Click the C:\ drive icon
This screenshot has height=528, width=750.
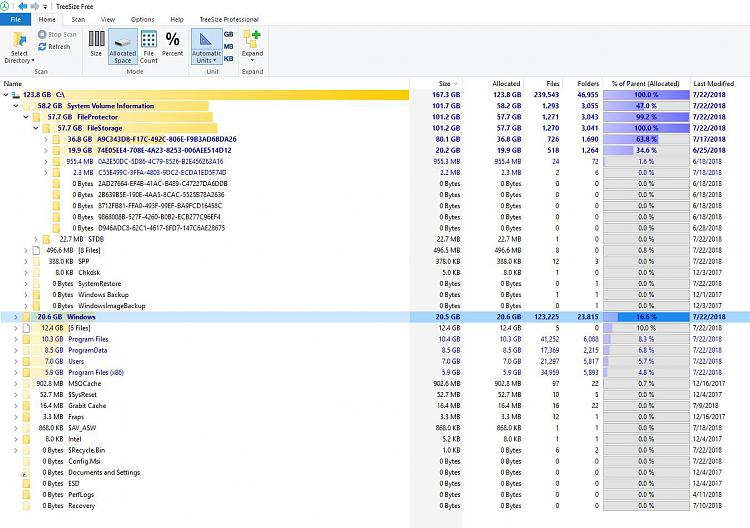tap(16, 95)
